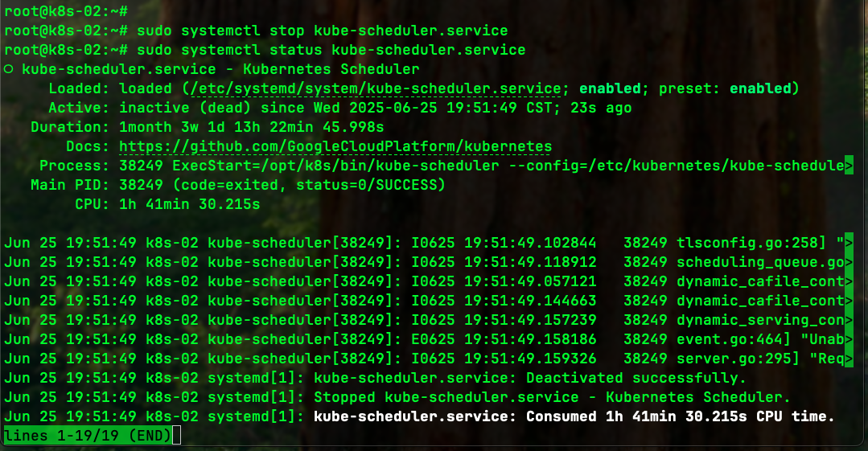Click the truncation arrow on the Process ExecStart line
This screenshot has height=451, width=868.
point(849,166)
